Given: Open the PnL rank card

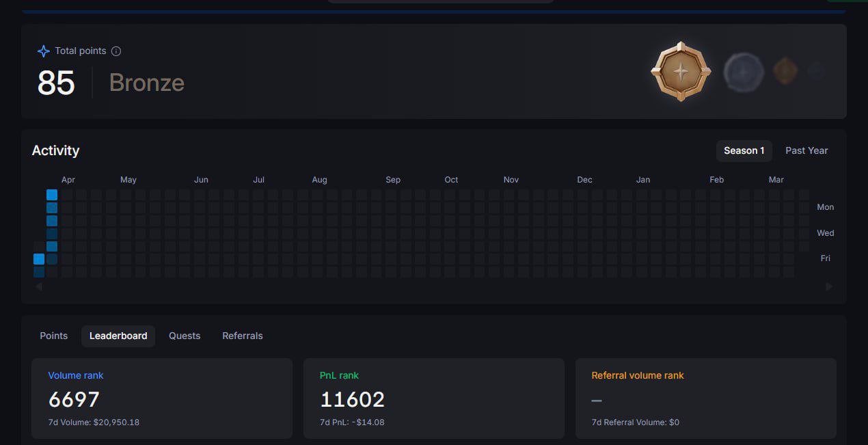Looking at the screenshot, I should (433, 398).
